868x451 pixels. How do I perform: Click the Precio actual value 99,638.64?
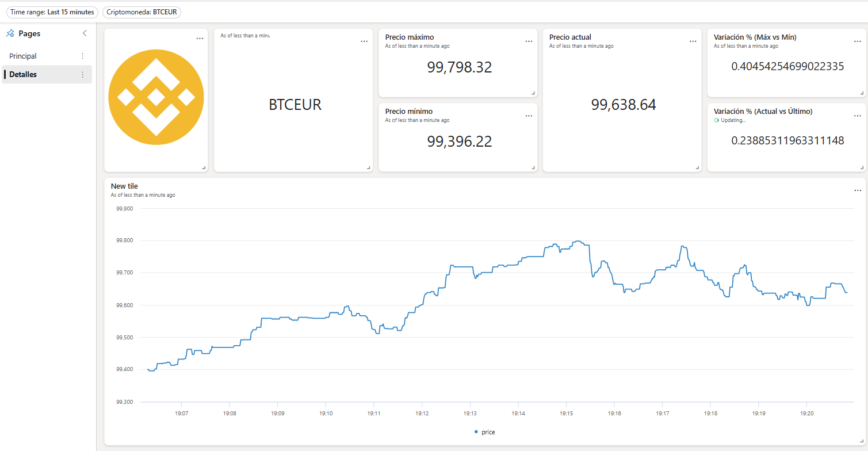[x=624, y=105]
